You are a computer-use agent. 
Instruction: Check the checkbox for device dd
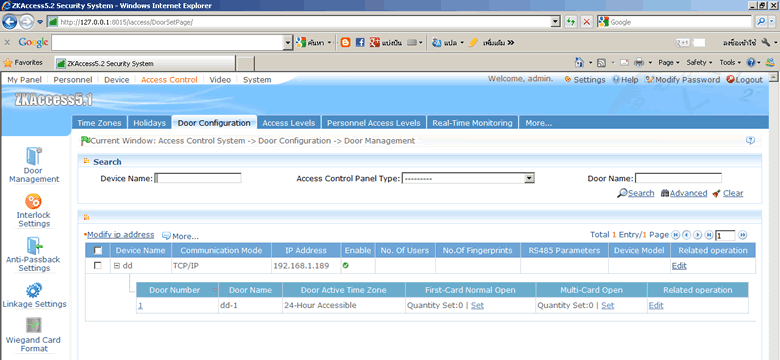98,266
